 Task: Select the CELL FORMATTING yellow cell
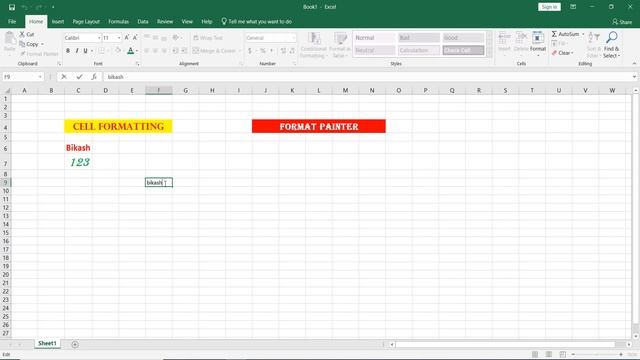pos(118,127)
